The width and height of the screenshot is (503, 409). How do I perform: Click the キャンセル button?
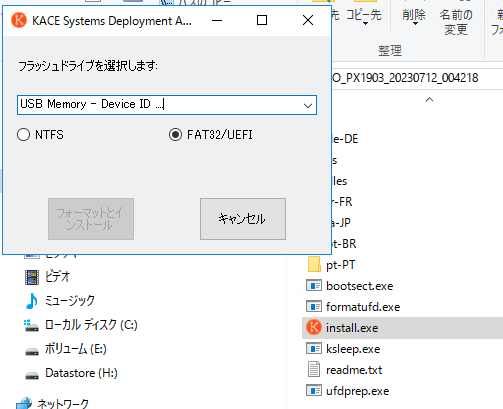(x=243, y=219)
